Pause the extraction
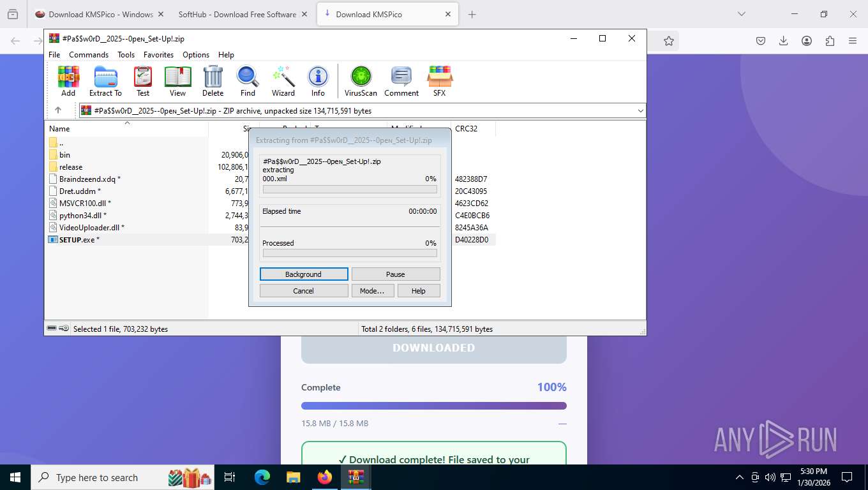Viewport: 868px width, 490px height. [x=396, y=274]
